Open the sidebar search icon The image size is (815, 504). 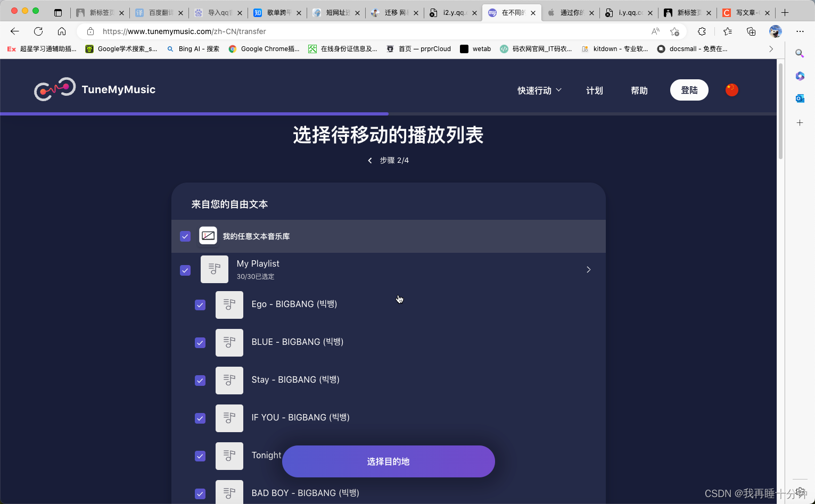coord(800,53)
